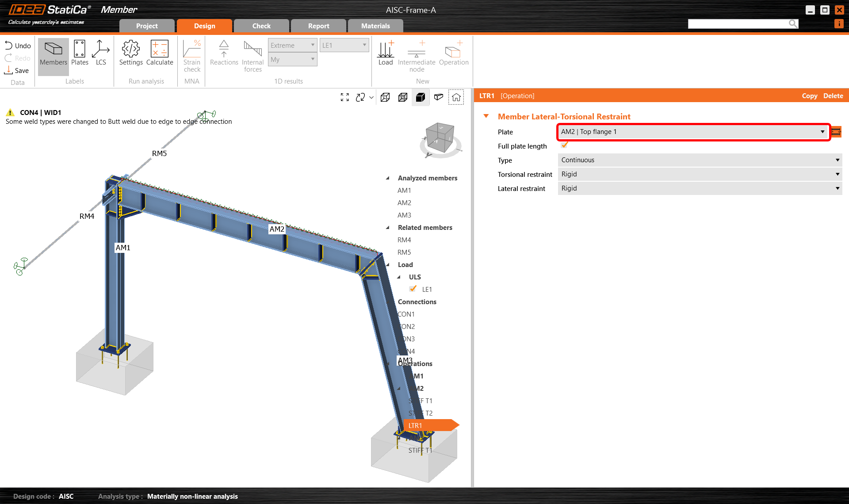Click the home view icon
The height and width of the screenshot is (504, 849).
click(456, 97)
